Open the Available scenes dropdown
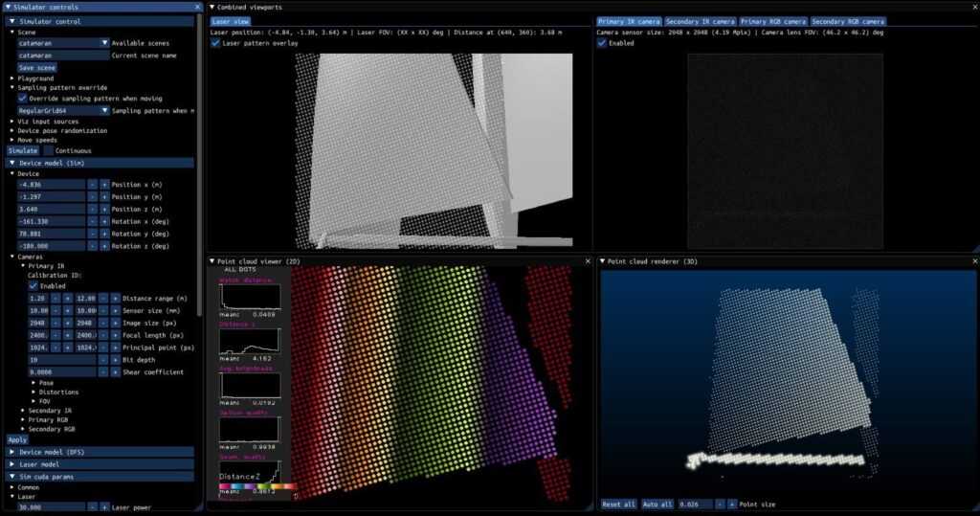 (x=104, y=43)
